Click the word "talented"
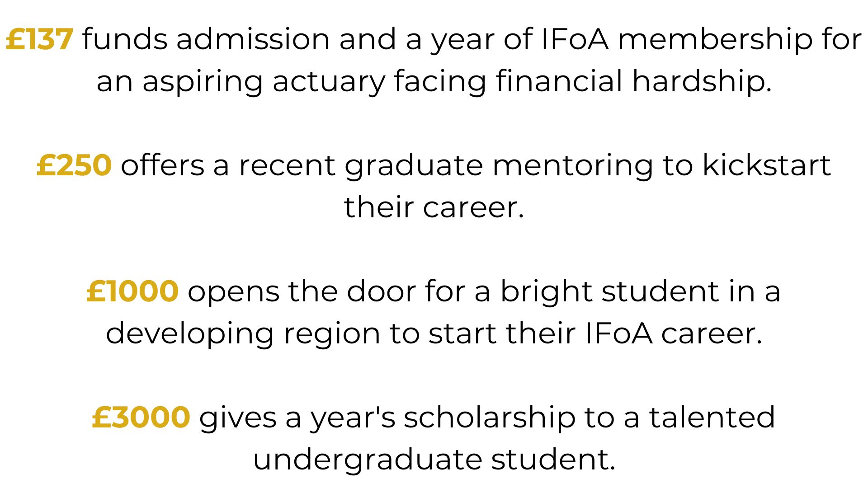 coord(712,417)
